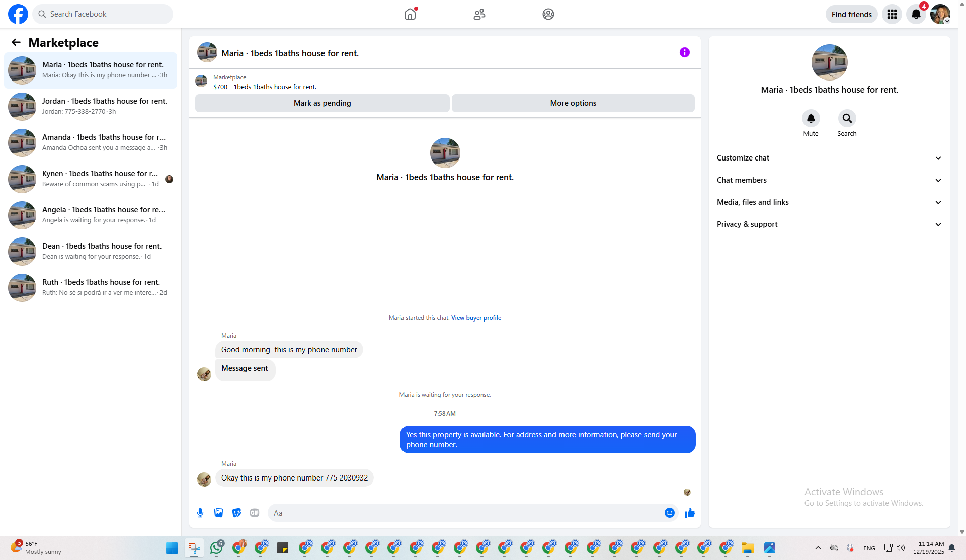Expand the Customize chat section
The image size is (966, 560).
pos(830,158)
